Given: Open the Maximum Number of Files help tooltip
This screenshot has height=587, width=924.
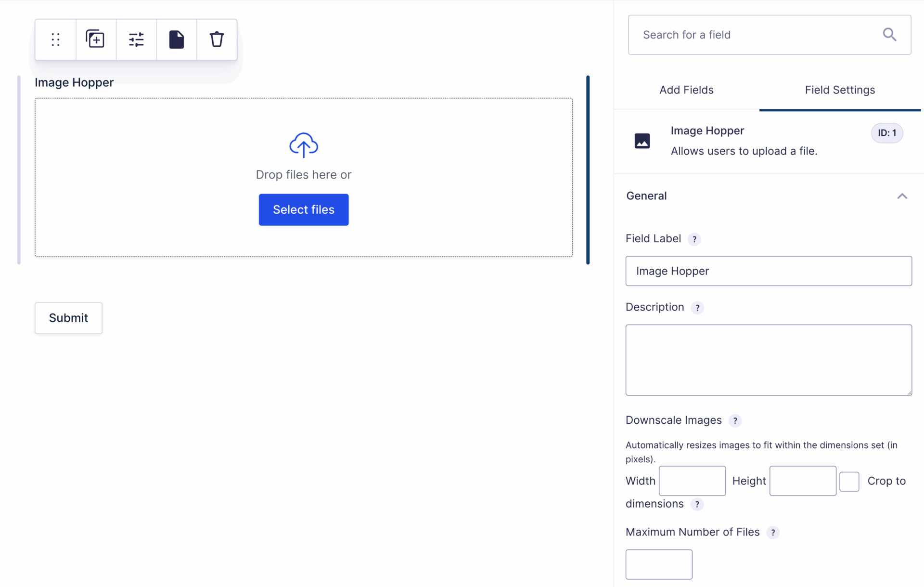Looking at the screenshot, I should click(774, 533).
